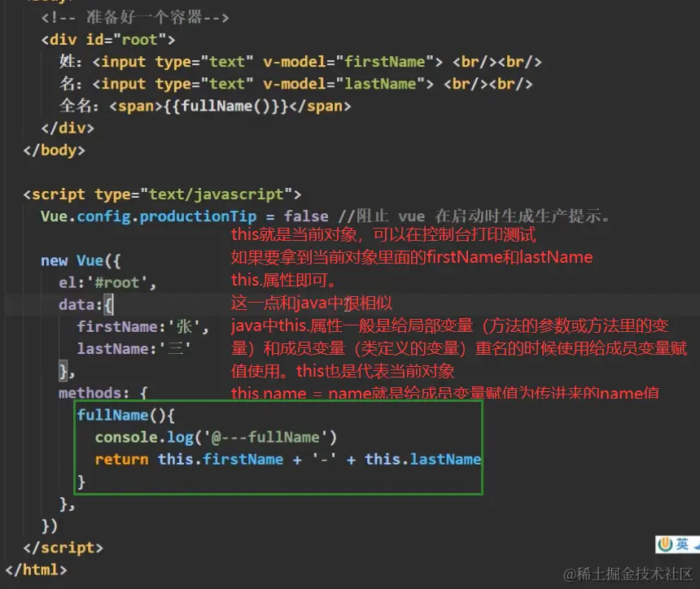Viewport: 700px width, 589px height.
Task: Click the input method logo icon
Action: coord(666,544)
